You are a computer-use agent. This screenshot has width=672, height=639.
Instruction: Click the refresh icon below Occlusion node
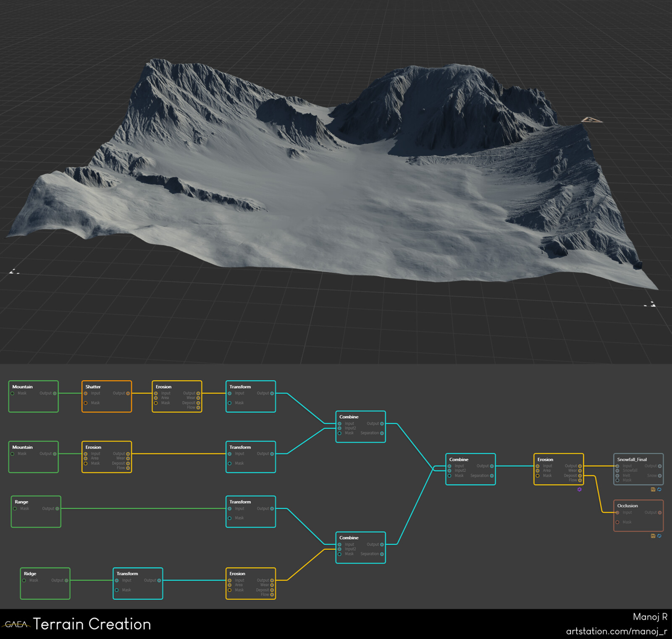(x=659, y=536)
